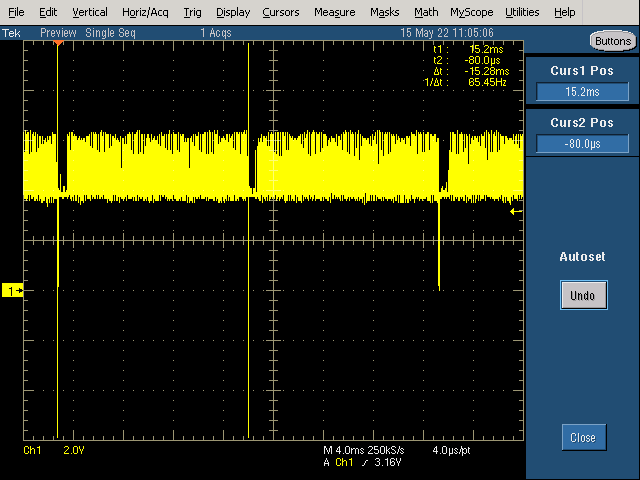This screenshot has width=640, height=480.
Task: Open the Edit menu
Action: click(48, 12)
